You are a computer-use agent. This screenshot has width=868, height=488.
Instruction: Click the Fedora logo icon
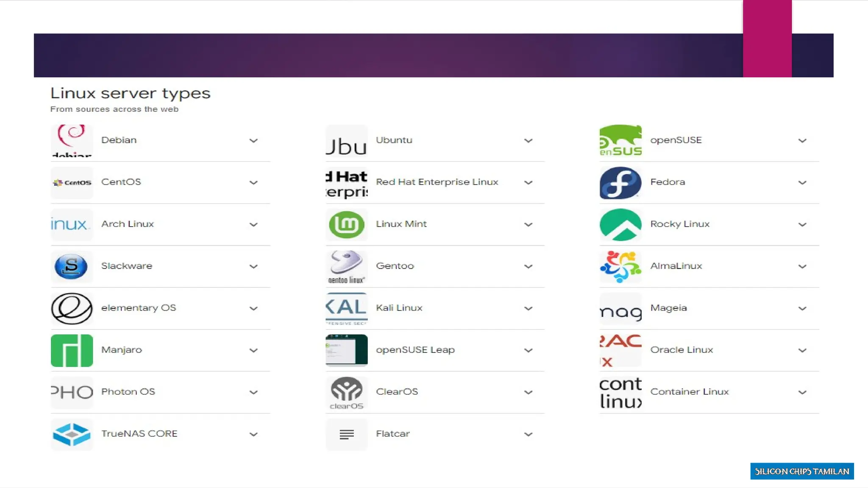point(620,183)
